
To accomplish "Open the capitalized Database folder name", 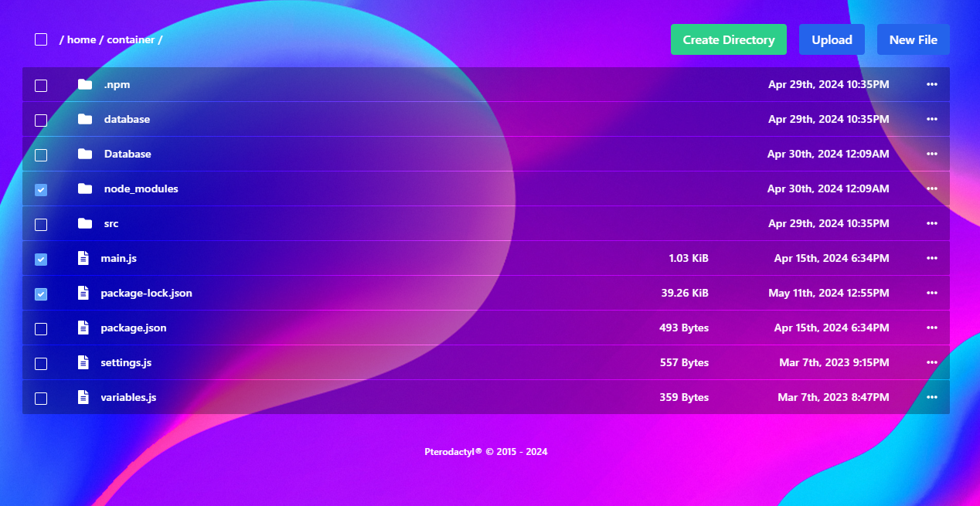I will point(128,154).
